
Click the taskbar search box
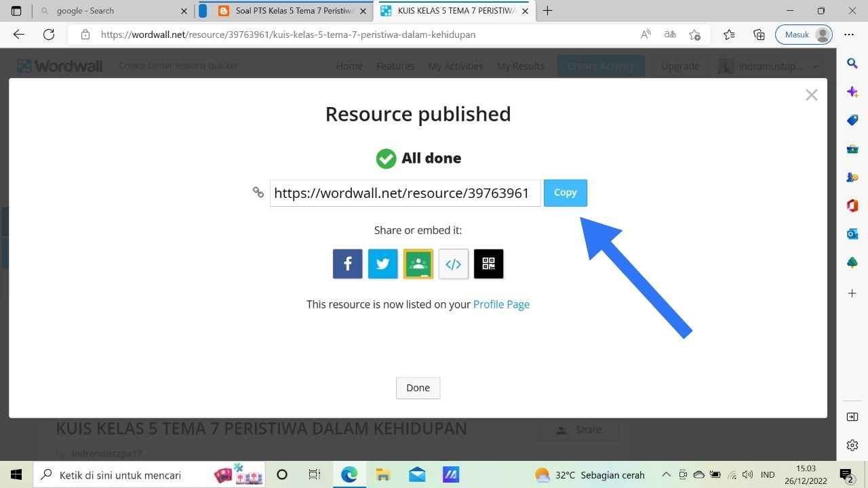pyautogui.click(x=150, y=474)
